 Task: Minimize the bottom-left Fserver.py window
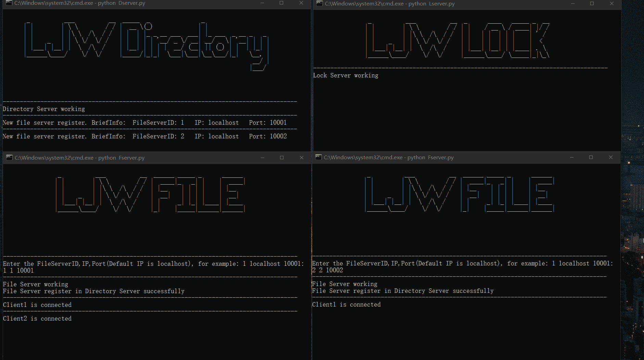263,158
